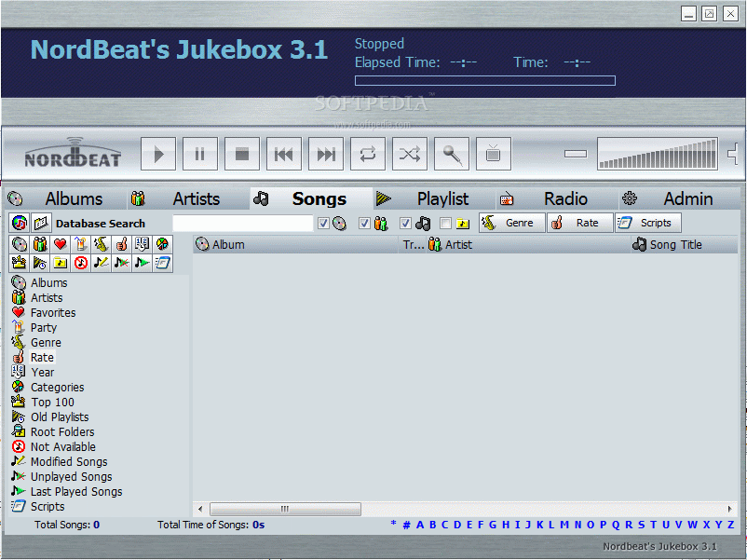Click the calendar year icon in grid

(142, 244)
